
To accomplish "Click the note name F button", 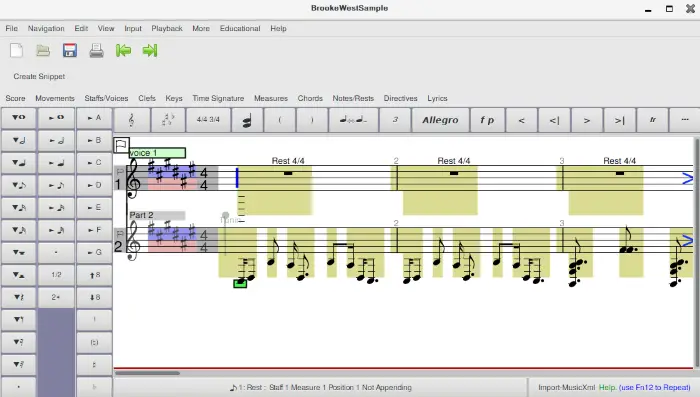I will click(x=94, y=230).
